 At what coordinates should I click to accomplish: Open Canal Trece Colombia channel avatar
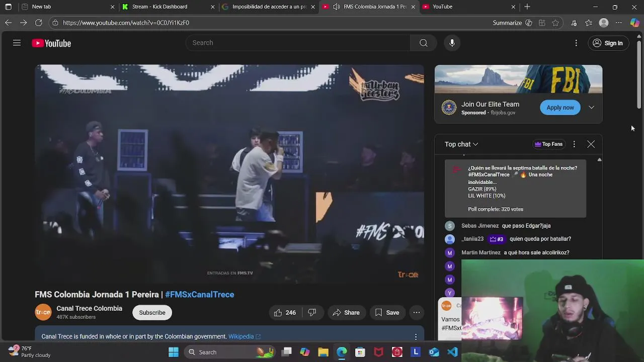[43, 312]
